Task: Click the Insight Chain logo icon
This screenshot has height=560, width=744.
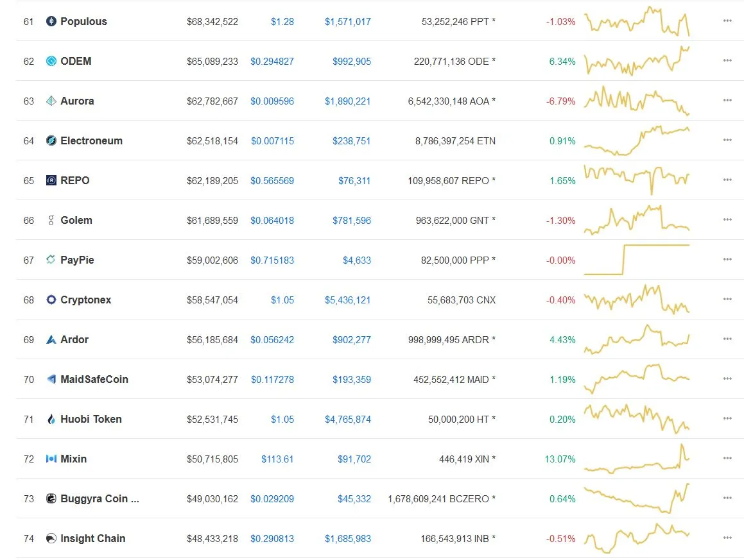Action: (x=51, y=539)
